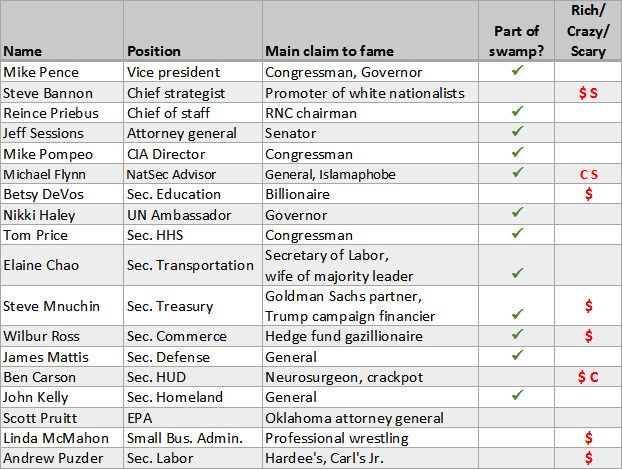Click the checkmark in Nikki Haley's row
The image size is (622, 469).
pos(516,213)
